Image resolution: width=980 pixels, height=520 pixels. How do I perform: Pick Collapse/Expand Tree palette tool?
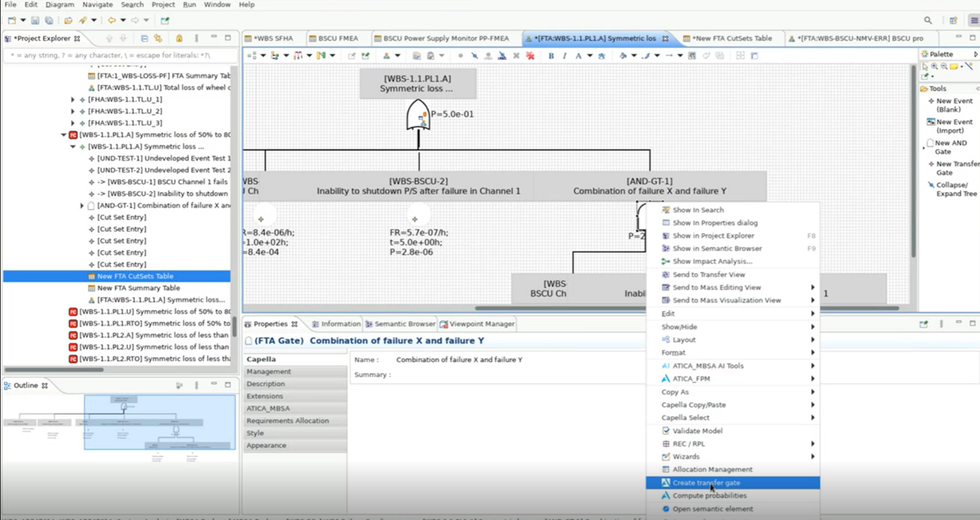tap(952, 189)
